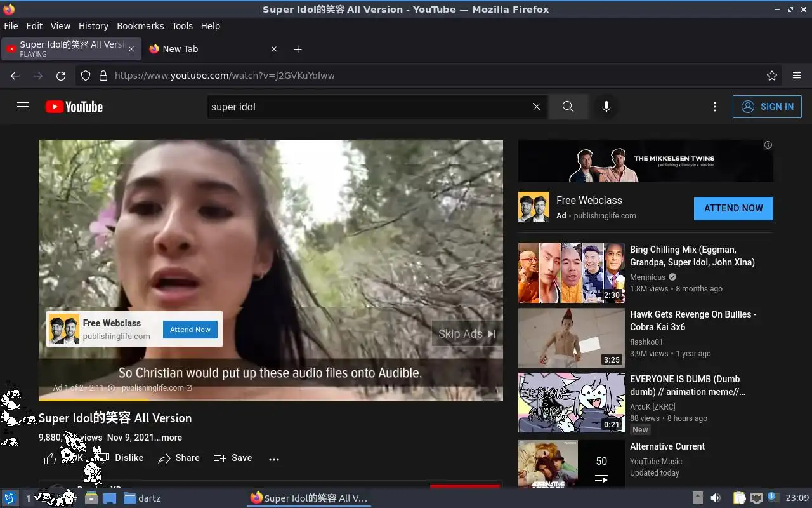View site security padlock info
This screenshot has width=812, height=508.
click(103, 76)
